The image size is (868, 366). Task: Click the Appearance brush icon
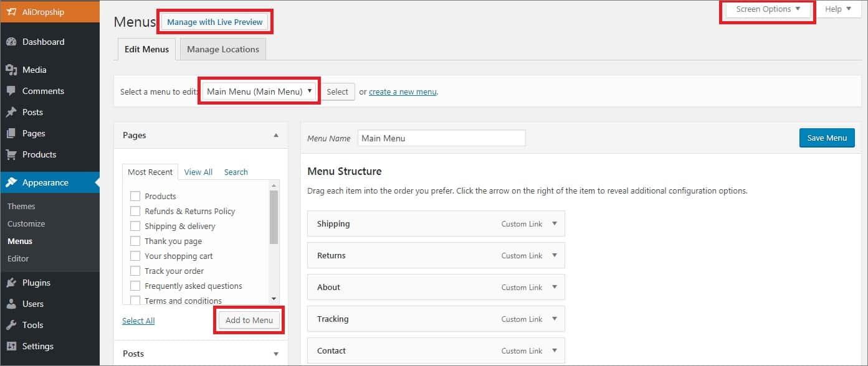11,182
